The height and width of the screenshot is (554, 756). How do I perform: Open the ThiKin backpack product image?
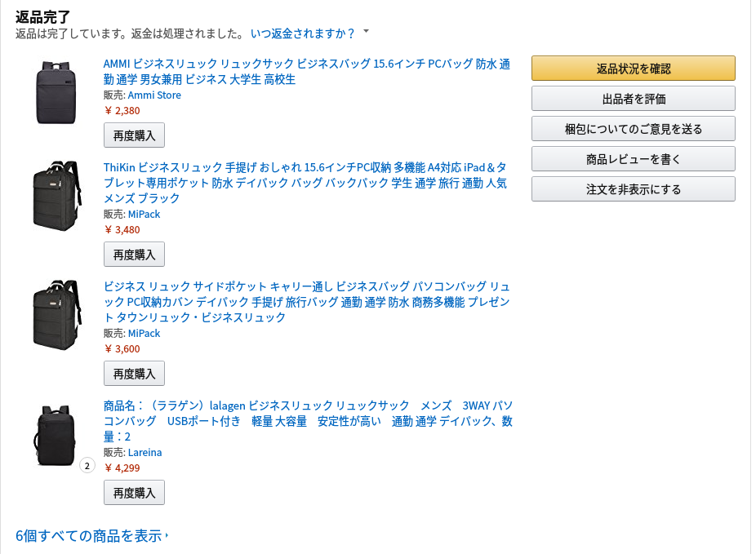56,196
